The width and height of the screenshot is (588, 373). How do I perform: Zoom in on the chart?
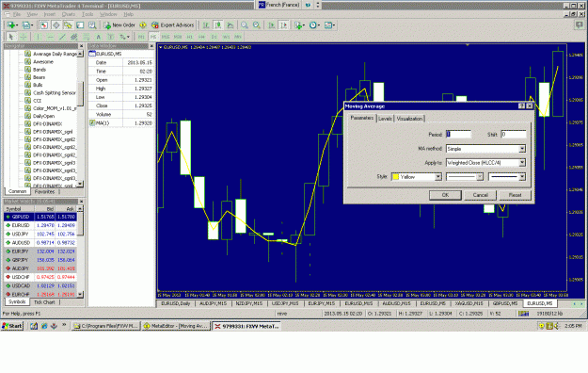pos(245,25)
